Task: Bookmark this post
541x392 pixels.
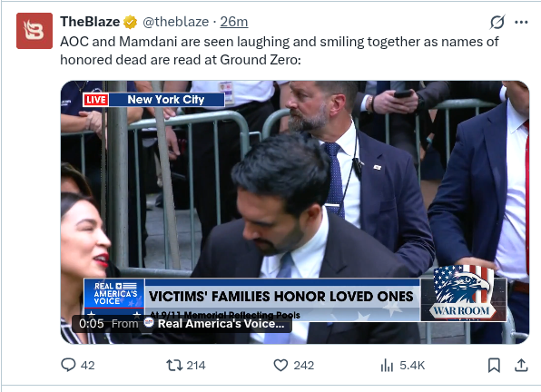Action: coord(494,365)
